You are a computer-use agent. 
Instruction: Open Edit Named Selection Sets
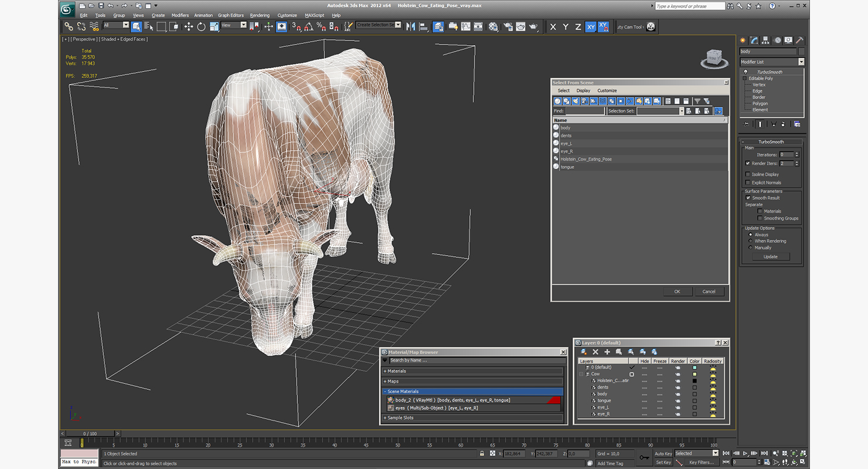click(348, 26)
